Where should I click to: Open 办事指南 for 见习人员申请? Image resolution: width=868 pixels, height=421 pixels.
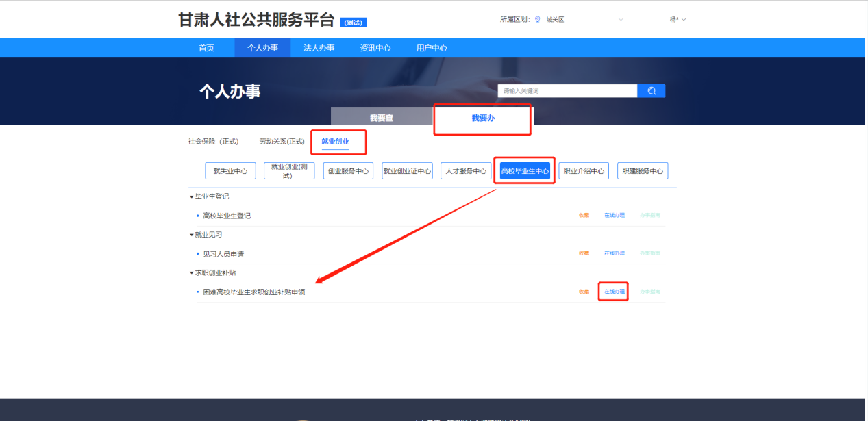pos(650,253)
